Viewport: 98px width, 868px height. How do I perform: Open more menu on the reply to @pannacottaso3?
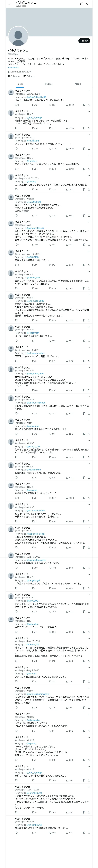point(89,222)
